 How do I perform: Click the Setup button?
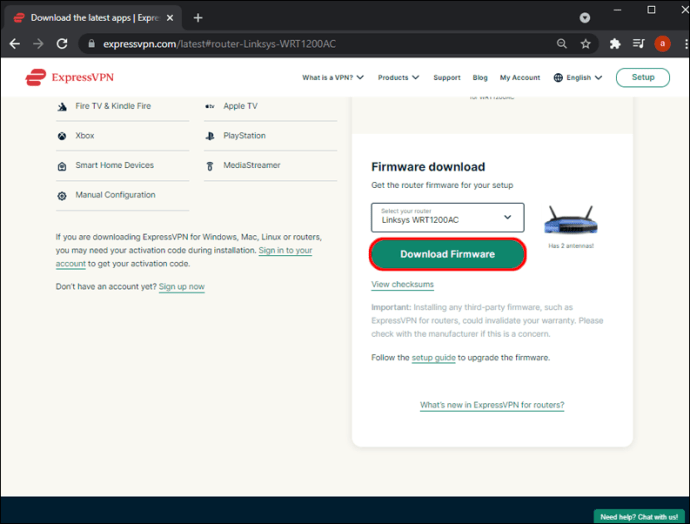click(643, 77)
